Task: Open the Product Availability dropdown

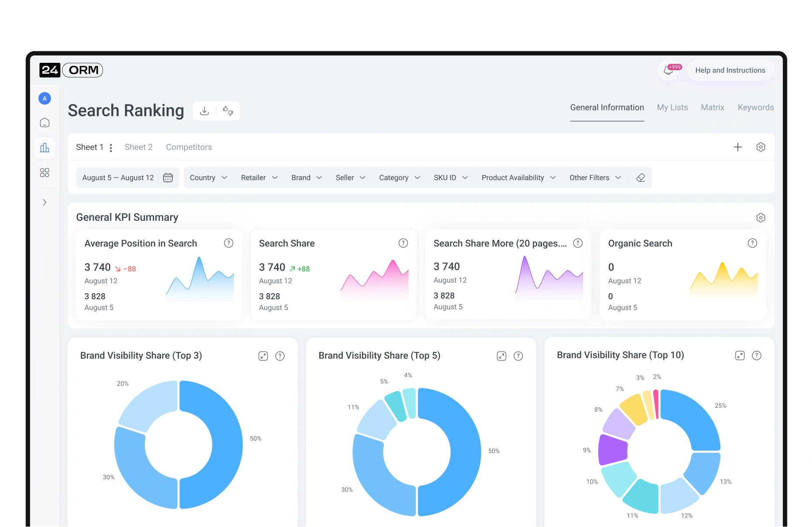Action: pyautogui.click(x=518, y=178)
